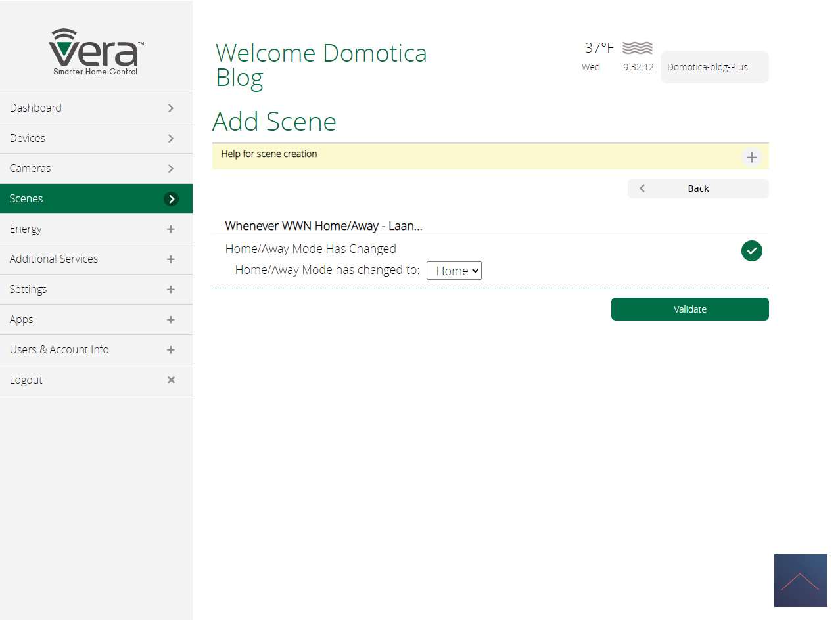Image resolution: width=840 pixels, height=620 pixels.
Task: Click the Devices chevron arrow
Action: click(x=171, y=139)
